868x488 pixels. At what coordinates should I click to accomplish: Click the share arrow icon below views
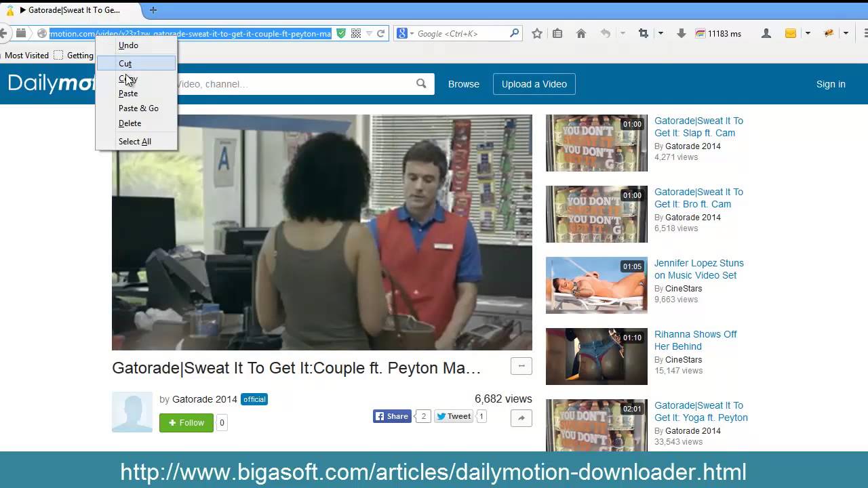[x=521, y=418]
